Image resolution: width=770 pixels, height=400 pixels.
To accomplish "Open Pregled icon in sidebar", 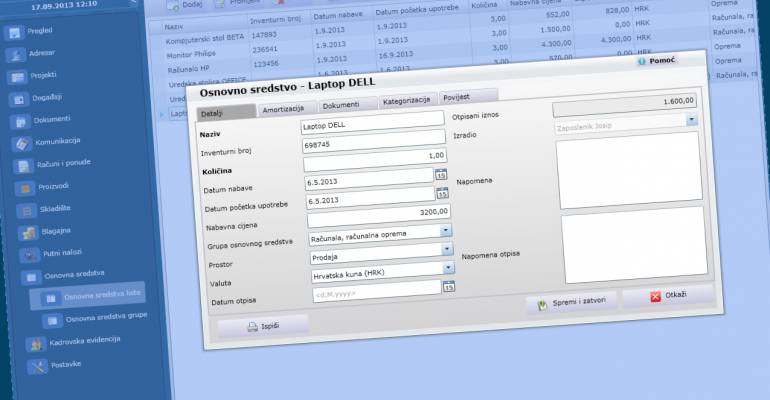I will (14, 33).
